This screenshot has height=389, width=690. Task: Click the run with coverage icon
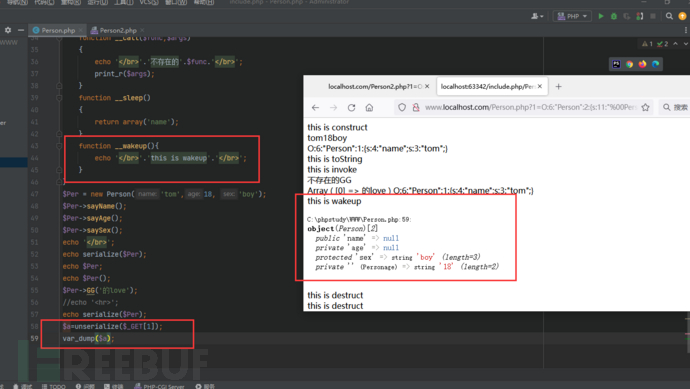click(627, 16)
